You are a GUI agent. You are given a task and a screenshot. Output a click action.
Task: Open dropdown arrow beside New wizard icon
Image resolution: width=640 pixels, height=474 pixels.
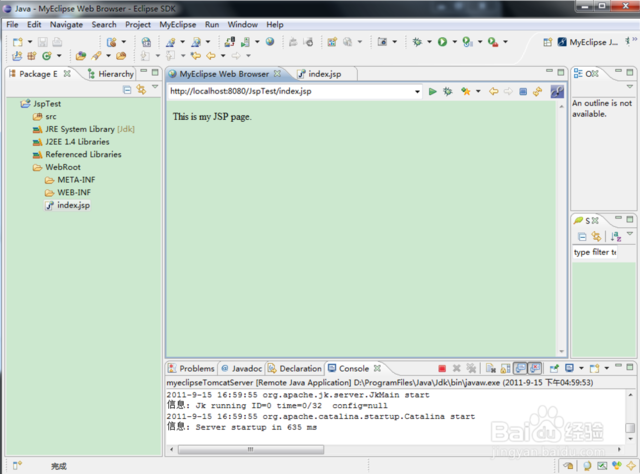pos(30,42)
